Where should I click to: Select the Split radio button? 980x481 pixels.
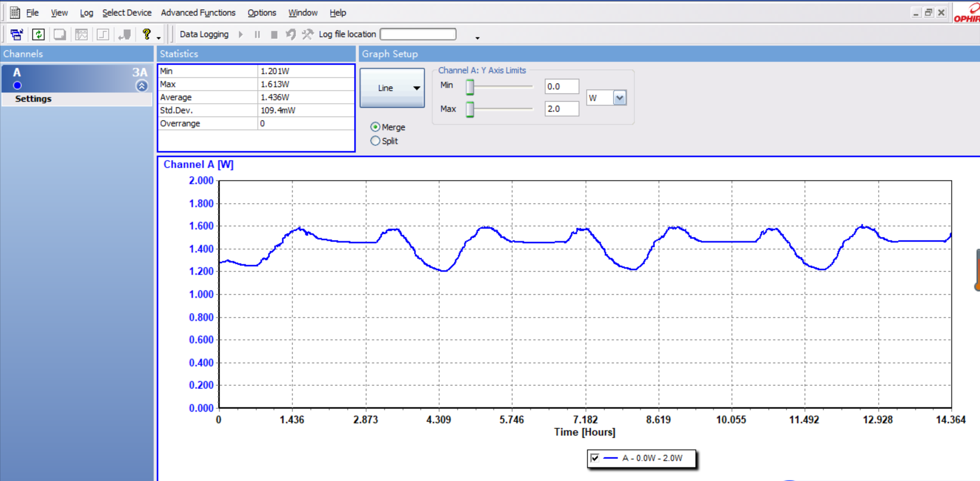[x=376, y=141]
